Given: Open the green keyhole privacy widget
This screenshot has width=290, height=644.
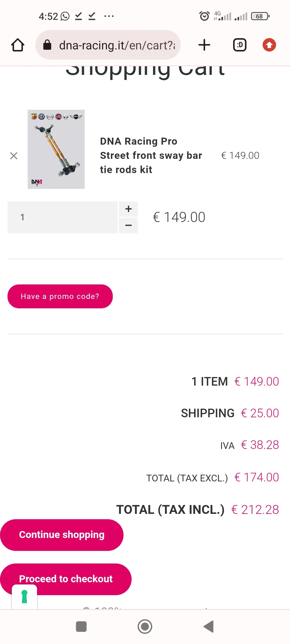Looking at the screenshot, I should click(x=24, y=597).
